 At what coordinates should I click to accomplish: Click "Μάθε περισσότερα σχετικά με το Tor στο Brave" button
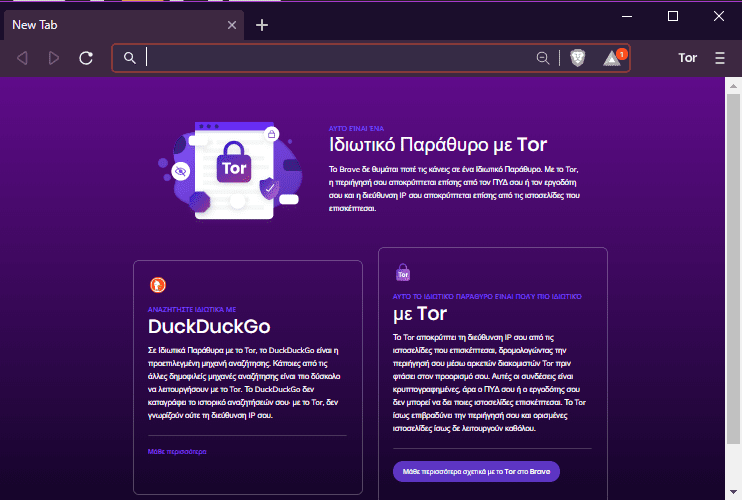click(476, 472)
